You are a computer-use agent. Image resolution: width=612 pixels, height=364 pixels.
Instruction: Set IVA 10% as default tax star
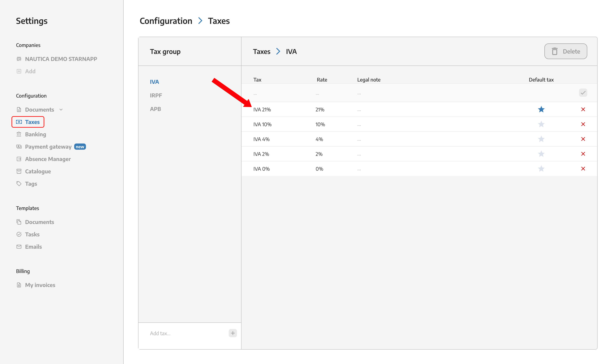[541, 124]
